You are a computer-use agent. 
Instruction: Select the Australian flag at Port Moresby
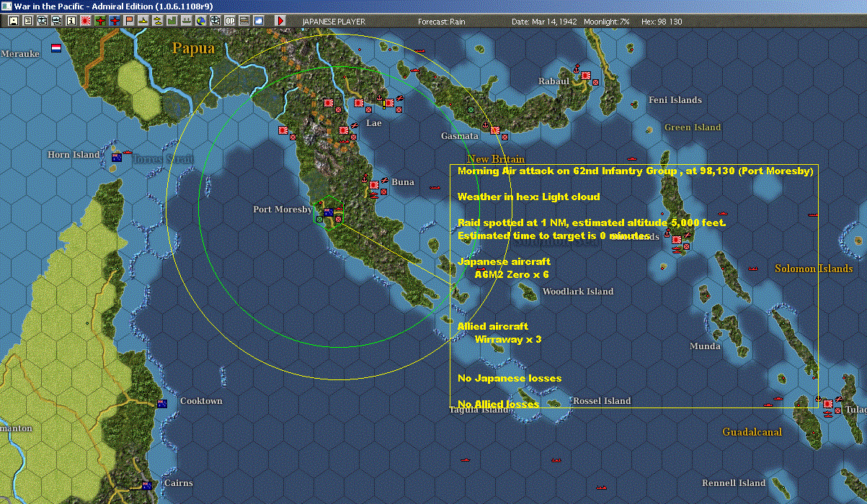328,212
